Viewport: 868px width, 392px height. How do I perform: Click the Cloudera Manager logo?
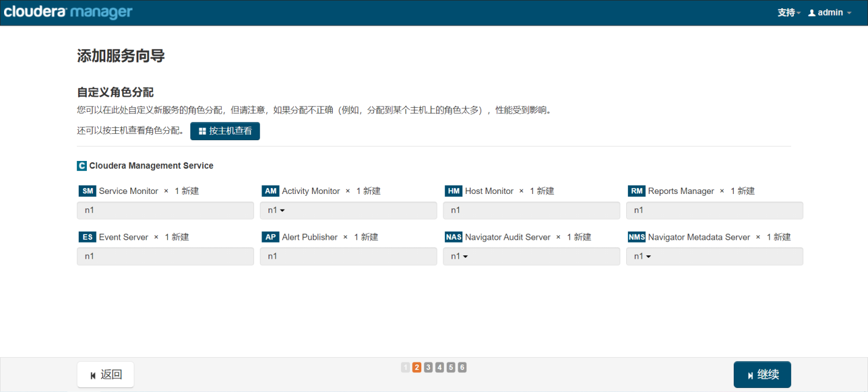click(x=68, y=12)
